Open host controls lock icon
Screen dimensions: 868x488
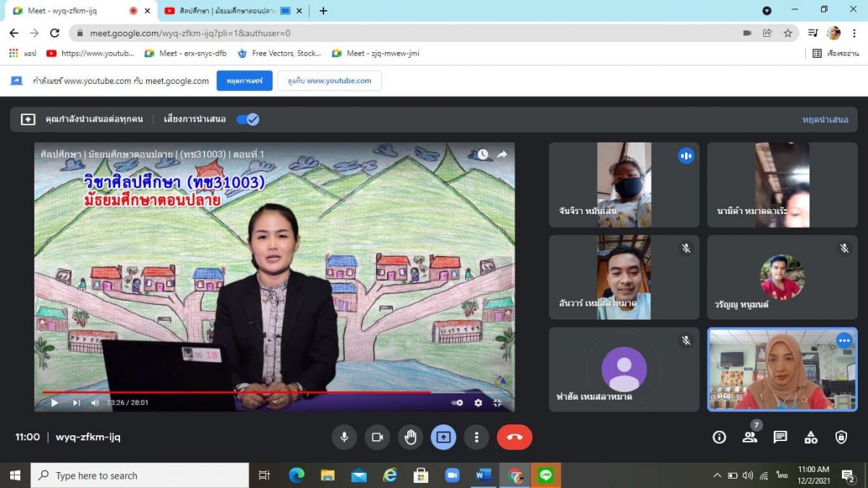coord(841,437)
